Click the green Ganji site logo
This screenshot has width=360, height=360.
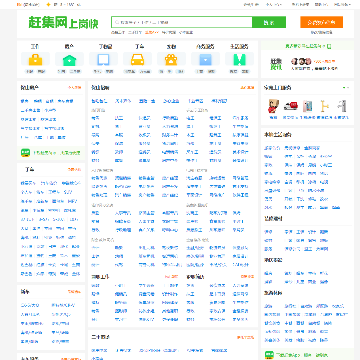63,22
